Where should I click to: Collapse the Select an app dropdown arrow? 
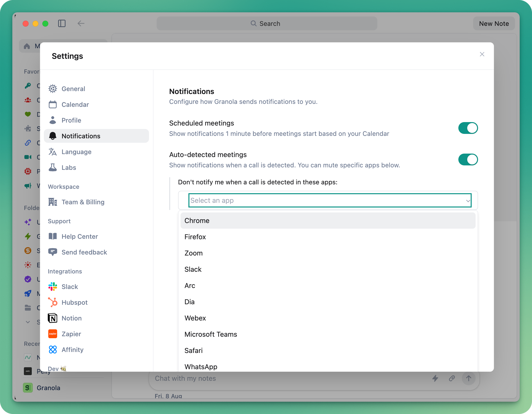[x=468, y=201]
